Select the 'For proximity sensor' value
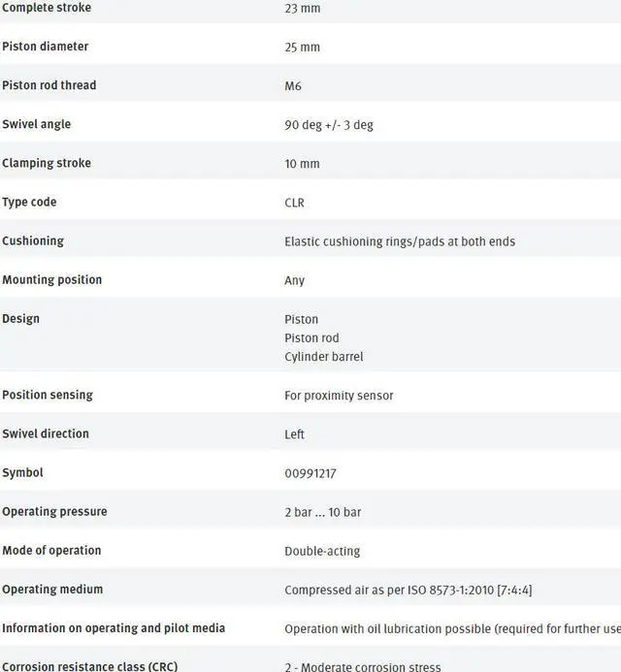The image size is (621, 672). pyautogui.click(x=339, y=396)
